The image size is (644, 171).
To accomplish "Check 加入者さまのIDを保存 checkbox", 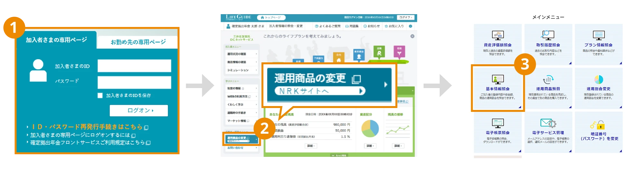I will [x=100, y=95].
